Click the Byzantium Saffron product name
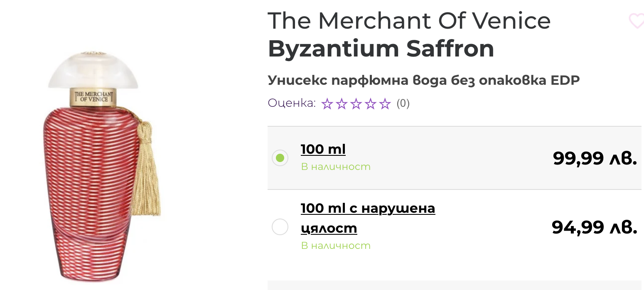 click(381, 49)
